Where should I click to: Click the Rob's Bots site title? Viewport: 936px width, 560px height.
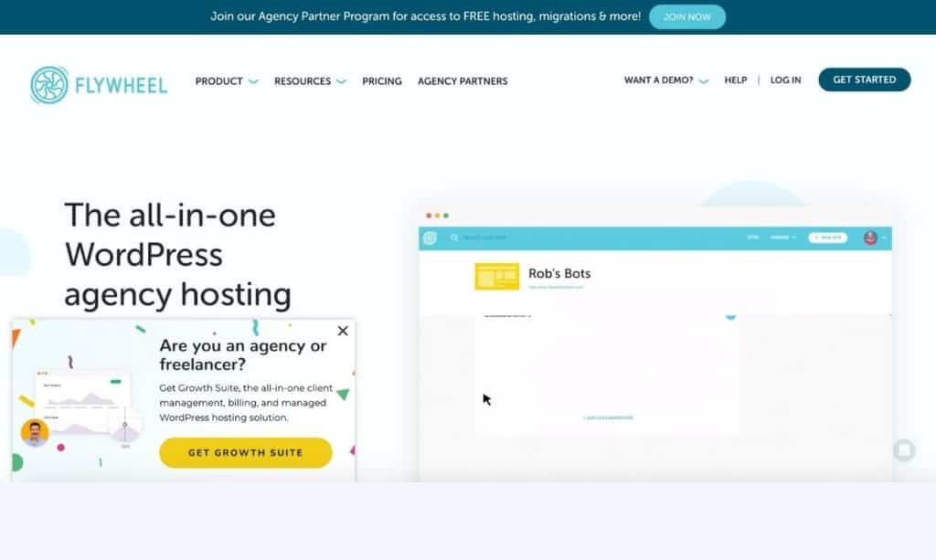(x=559, y=273)
